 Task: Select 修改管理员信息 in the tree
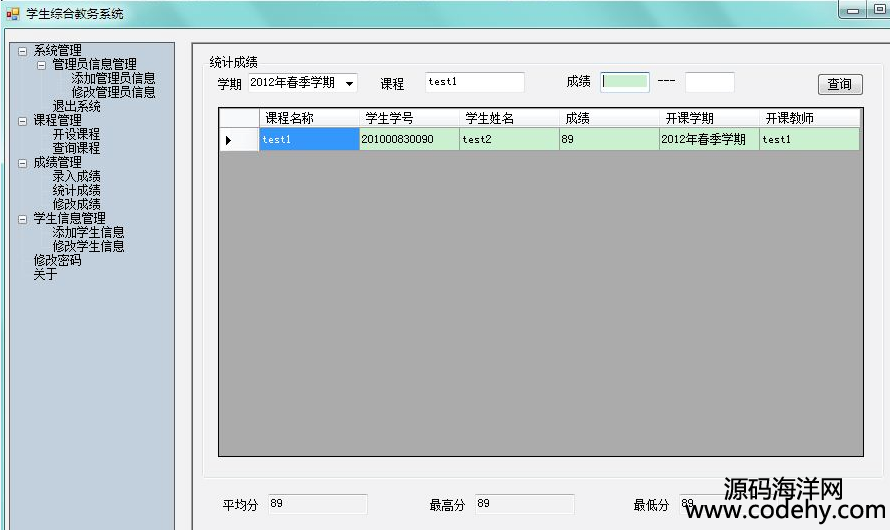coord(114,92)
